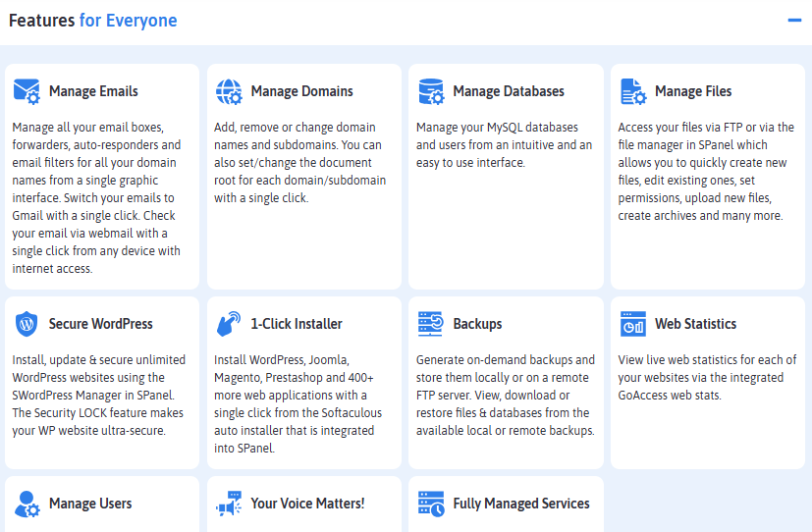812x532 pixels.
Task: Click the SWordPress Manager description text
Action: (x=98, y=395)
